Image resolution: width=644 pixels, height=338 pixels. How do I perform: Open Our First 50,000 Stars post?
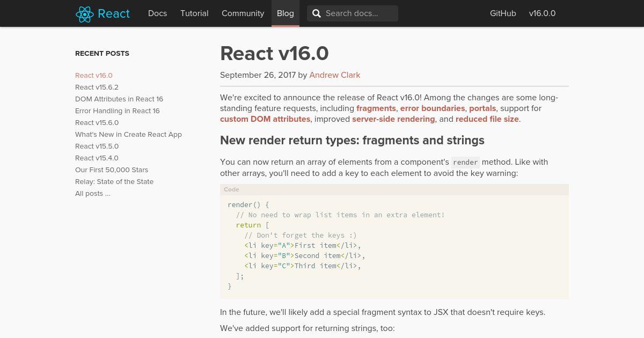[x=112, y=170]
